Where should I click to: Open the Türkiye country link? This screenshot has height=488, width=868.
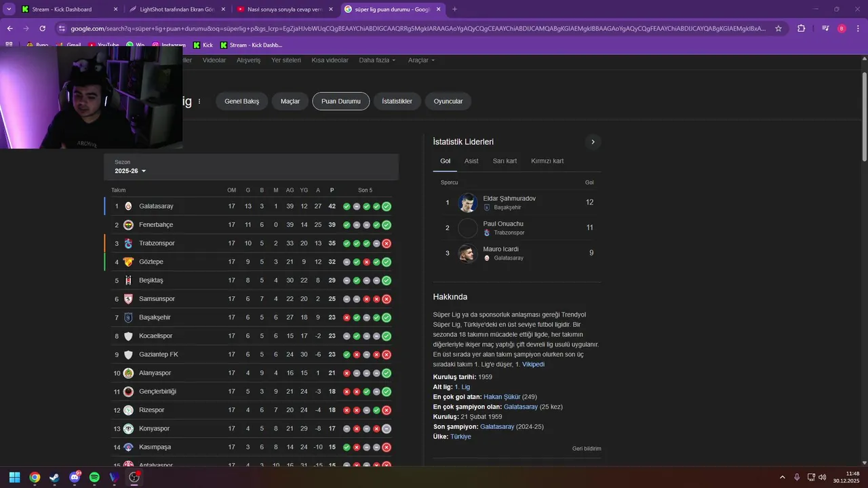pos(460,436)
